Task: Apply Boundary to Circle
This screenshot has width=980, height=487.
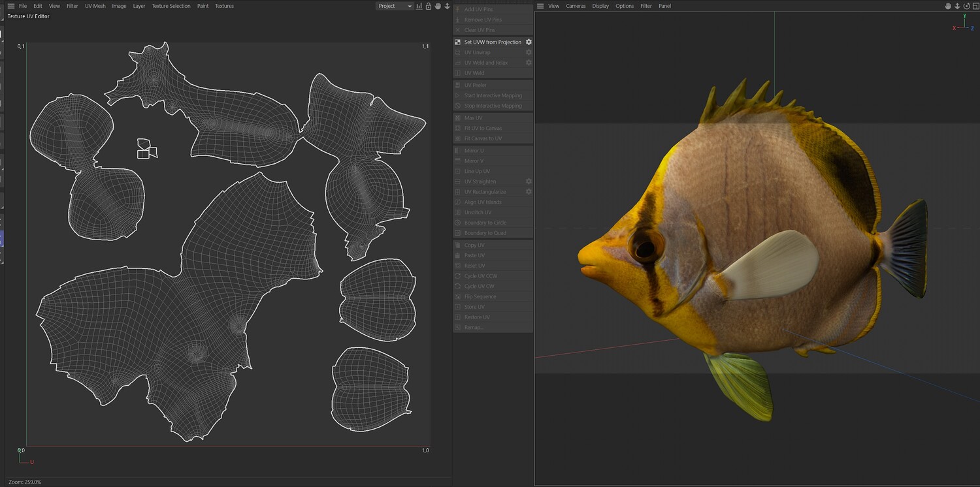Action: click(493, 223)
